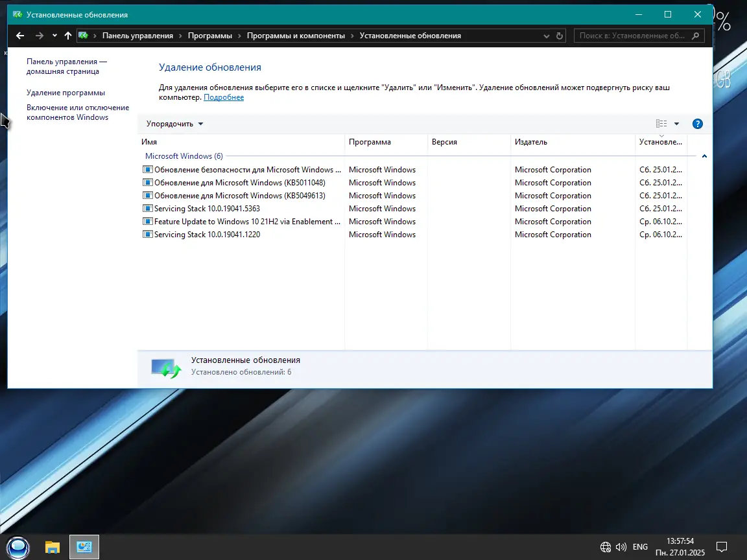Click "Установленные обновления" breadcrumb
This screenshot has height=560, width=747.
pyautogui.click(x=410, y=36)
